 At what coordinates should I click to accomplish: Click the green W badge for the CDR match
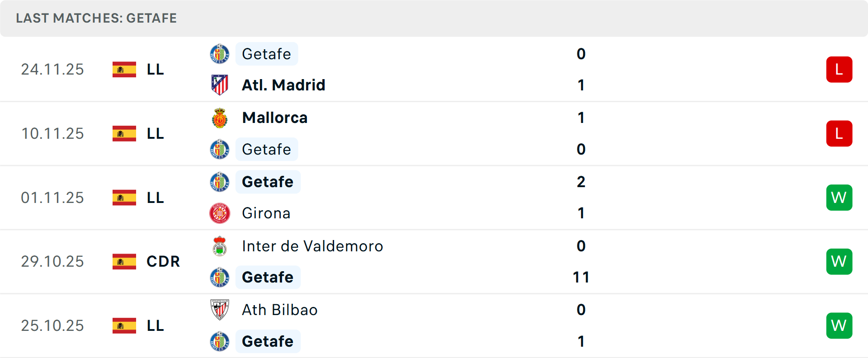839,261
